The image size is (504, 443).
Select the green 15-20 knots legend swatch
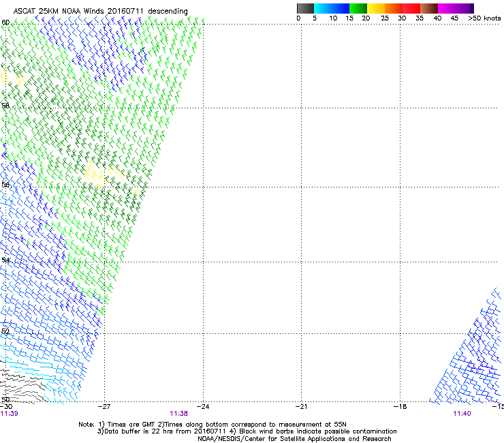358,8
